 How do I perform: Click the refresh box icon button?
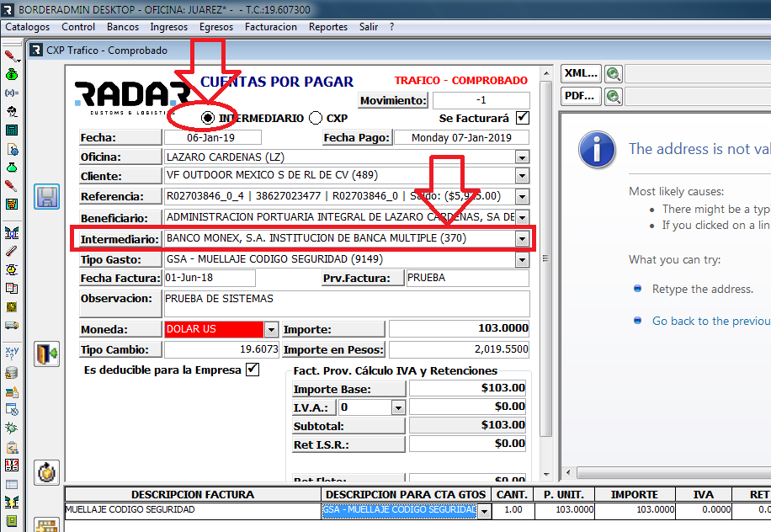point(46,472)
